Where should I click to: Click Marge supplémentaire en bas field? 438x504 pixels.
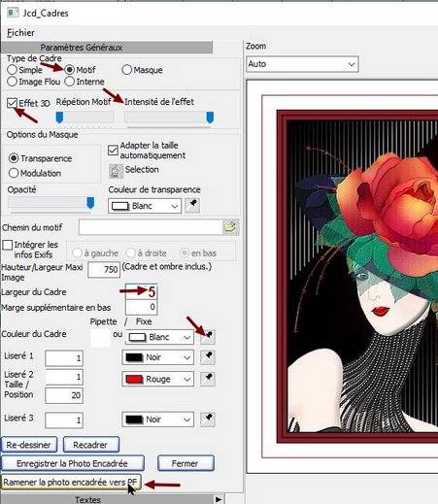141,307
